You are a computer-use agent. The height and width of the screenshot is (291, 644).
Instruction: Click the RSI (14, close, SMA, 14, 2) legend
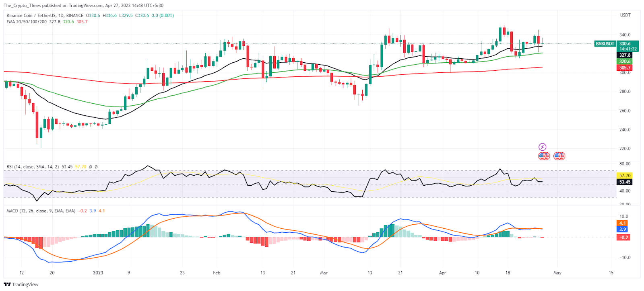tap(33, 167)
